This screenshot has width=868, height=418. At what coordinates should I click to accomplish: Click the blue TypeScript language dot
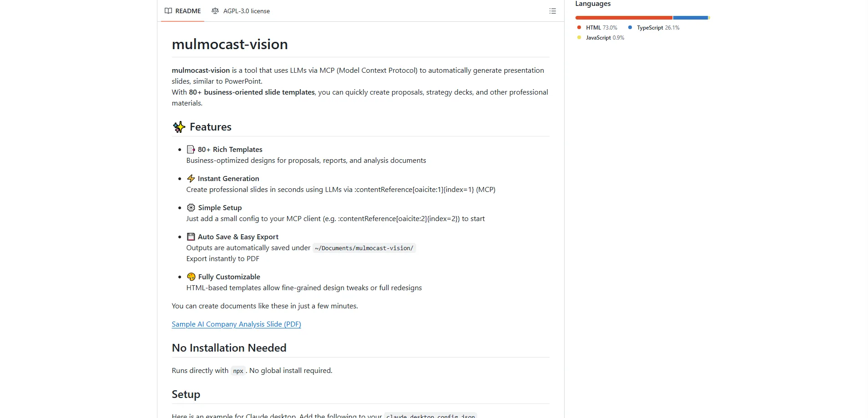click(x=630, y=27)
